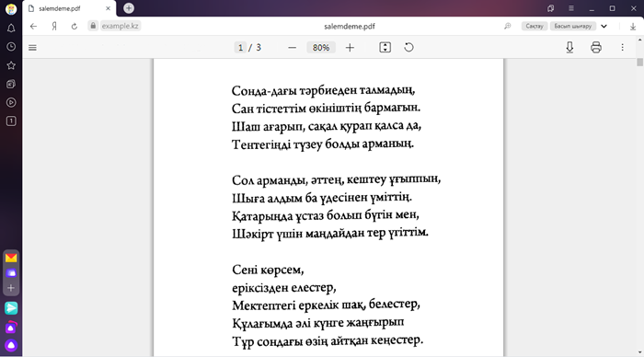The height and width of the screenshot is (357, 644).
Task: Open the Alice assistant icon with red ring
Action: coord(11,327)
